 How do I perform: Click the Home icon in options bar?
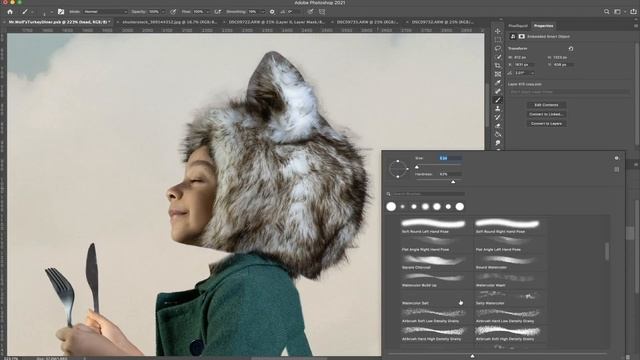[10, 12]
